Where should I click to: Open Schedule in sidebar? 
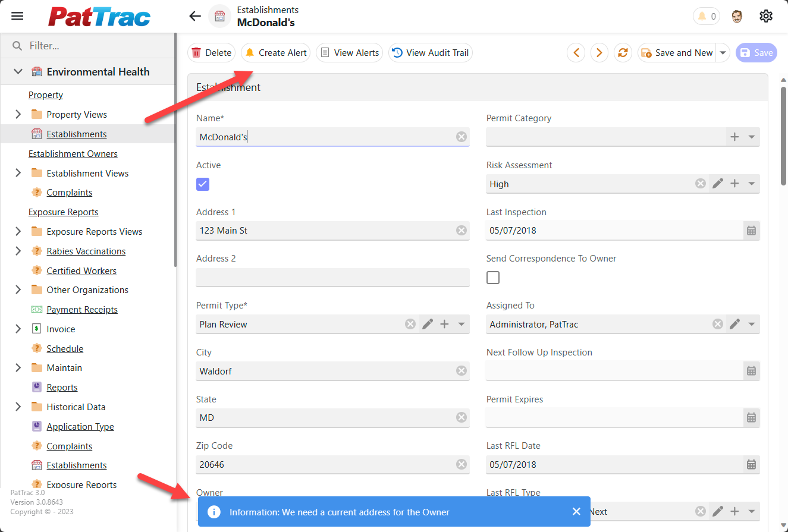point(65,348)
